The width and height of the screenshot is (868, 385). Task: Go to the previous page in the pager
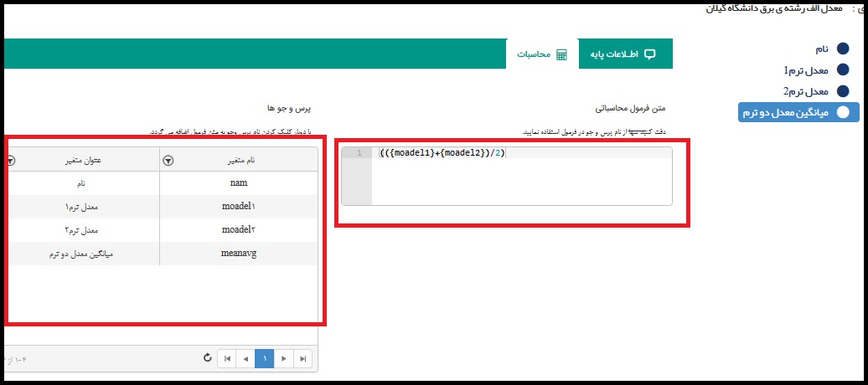click(245, 358)
